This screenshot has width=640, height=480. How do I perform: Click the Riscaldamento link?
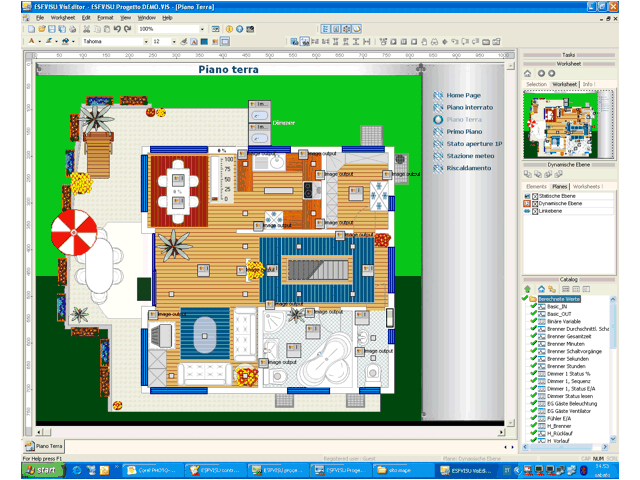(x=469, y=168)
